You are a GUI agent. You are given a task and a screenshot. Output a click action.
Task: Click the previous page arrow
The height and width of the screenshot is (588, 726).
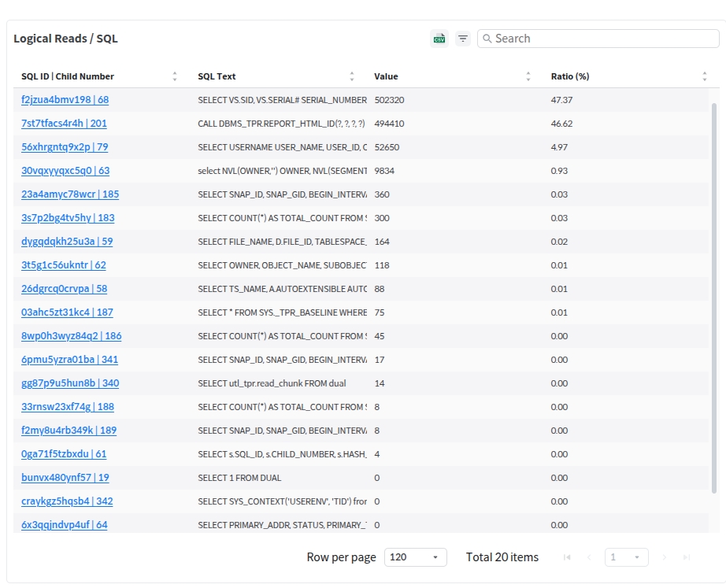[x=588, y=557]
